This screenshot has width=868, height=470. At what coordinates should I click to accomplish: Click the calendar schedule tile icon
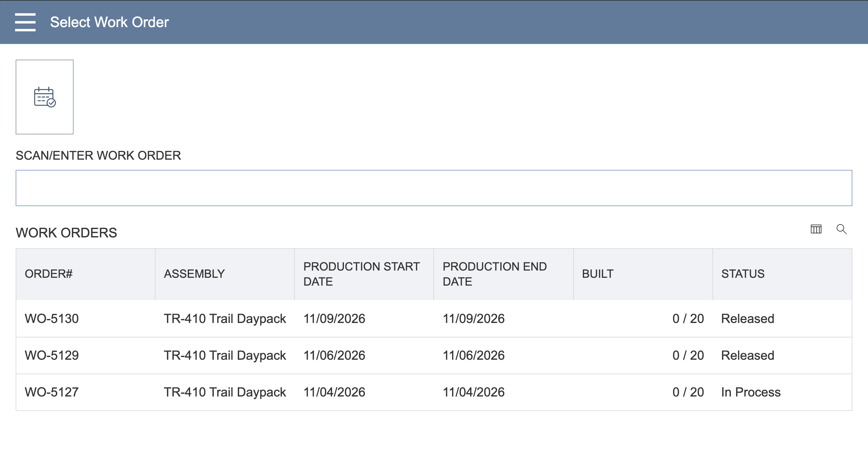pos(45,97)
